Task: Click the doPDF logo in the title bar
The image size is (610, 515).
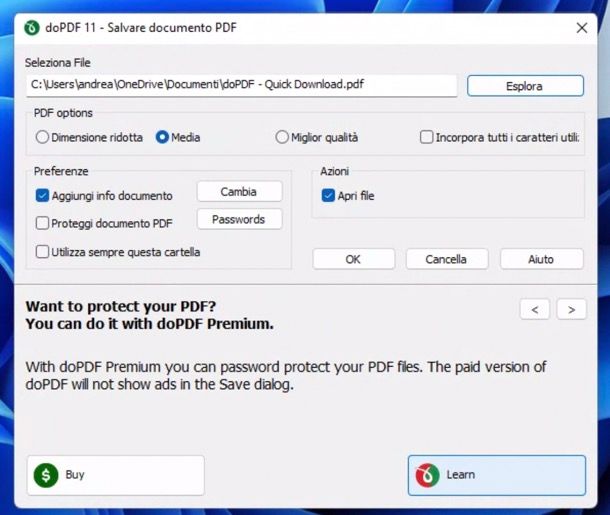Action: 32,28
